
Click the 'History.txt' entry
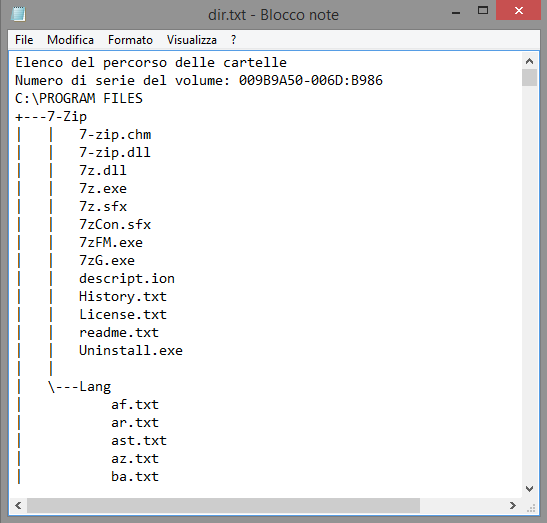(123, 297)
